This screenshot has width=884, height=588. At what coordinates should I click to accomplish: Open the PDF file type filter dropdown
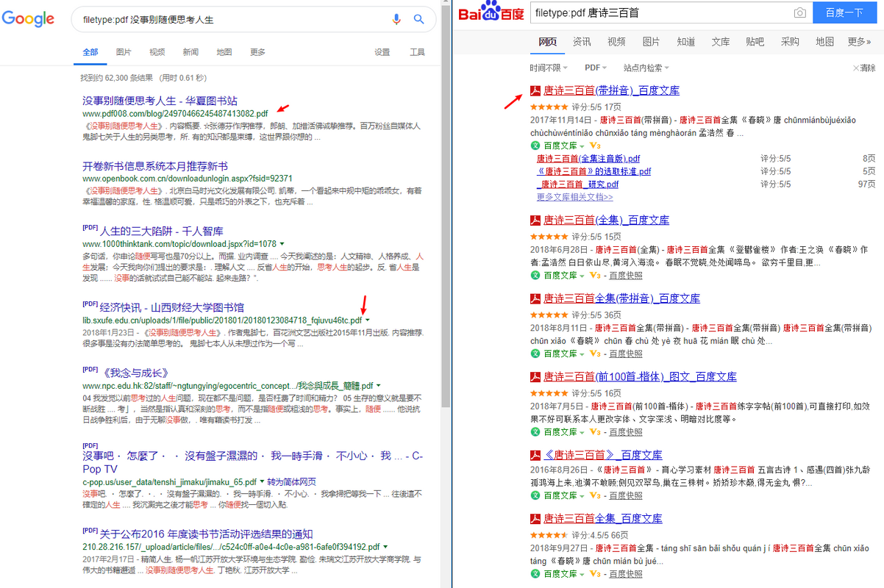(595, 68)
